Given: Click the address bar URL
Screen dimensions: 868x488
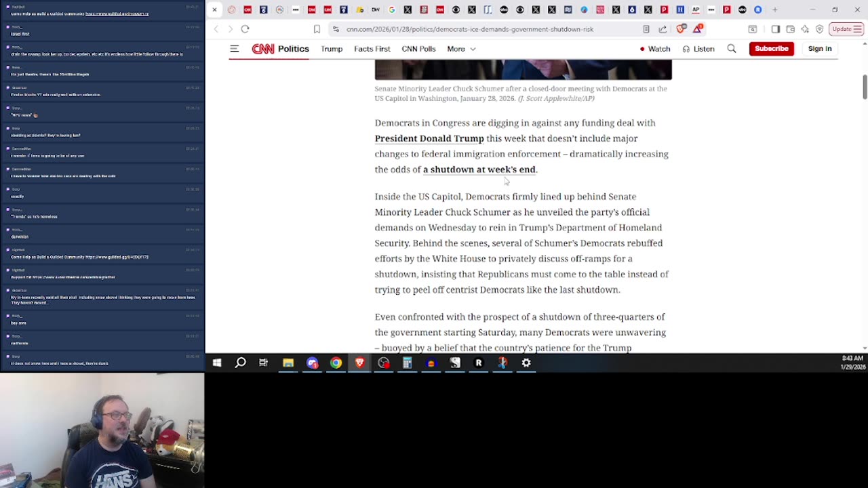Looking at the screenshot, I should pos(470,29).
